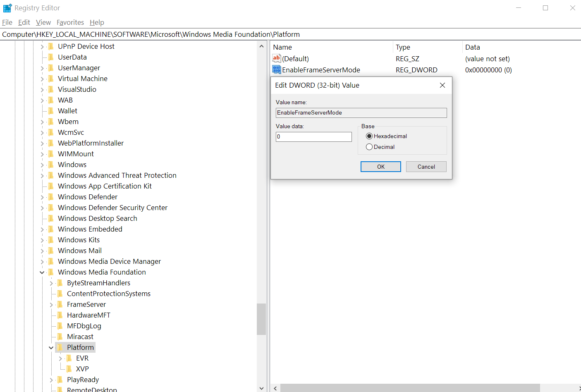Collapse the Windows Media Foundation key
The width and height of the screenshot is (581, 392).
42,272
